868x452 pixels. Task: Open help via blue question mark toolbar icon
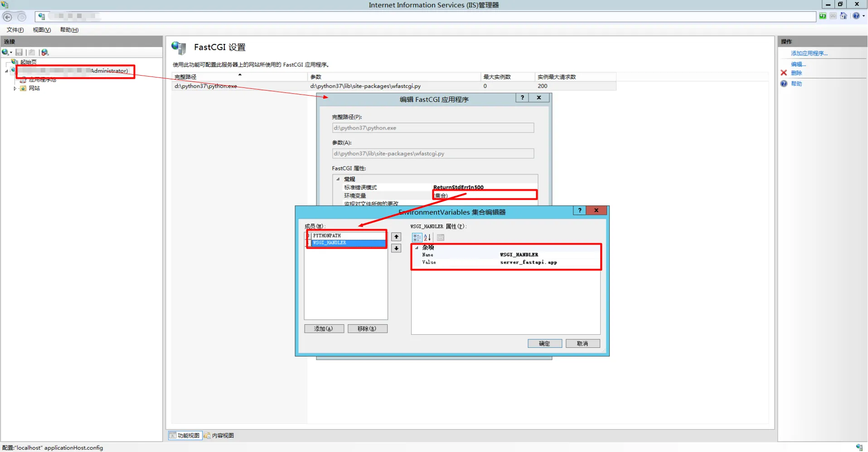coord(855,16)
